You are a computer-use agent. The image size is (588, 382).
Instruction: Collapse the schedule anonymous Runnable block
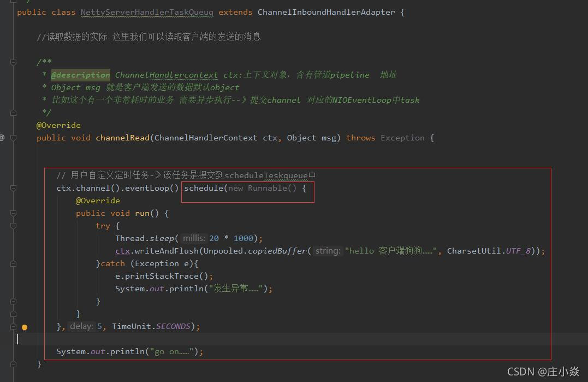coord(13,187)
